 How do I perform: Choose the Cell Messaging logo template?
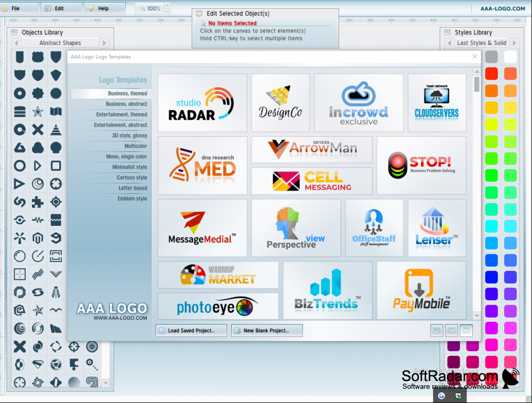[x=312, y=181]
